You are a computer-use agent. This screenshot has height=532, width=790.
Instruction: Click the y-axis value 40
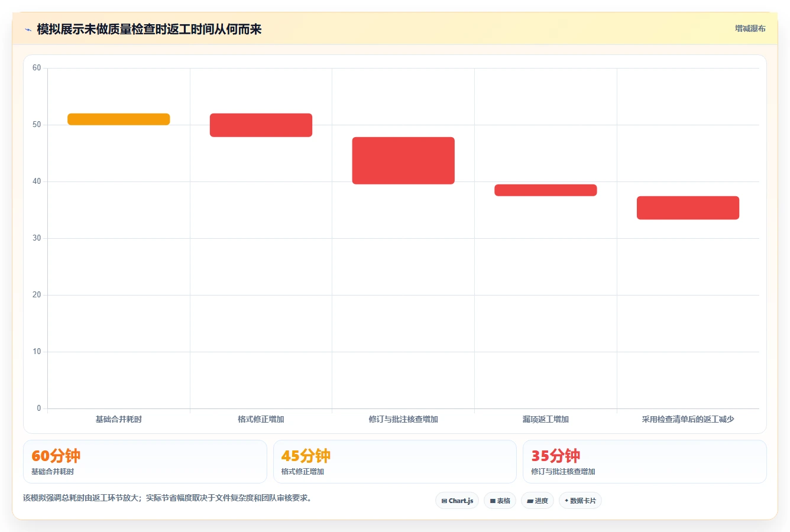pos(37,181)
